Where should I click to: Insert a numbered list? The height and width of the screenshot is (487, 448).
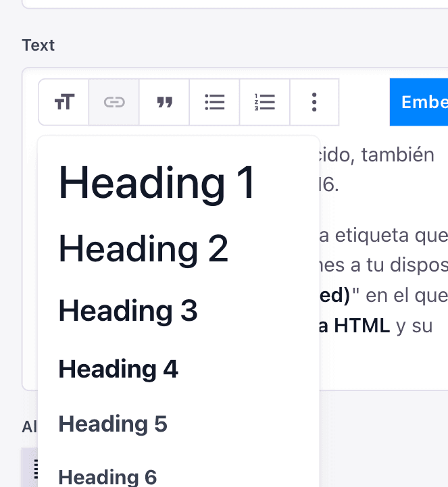point(265,102)
